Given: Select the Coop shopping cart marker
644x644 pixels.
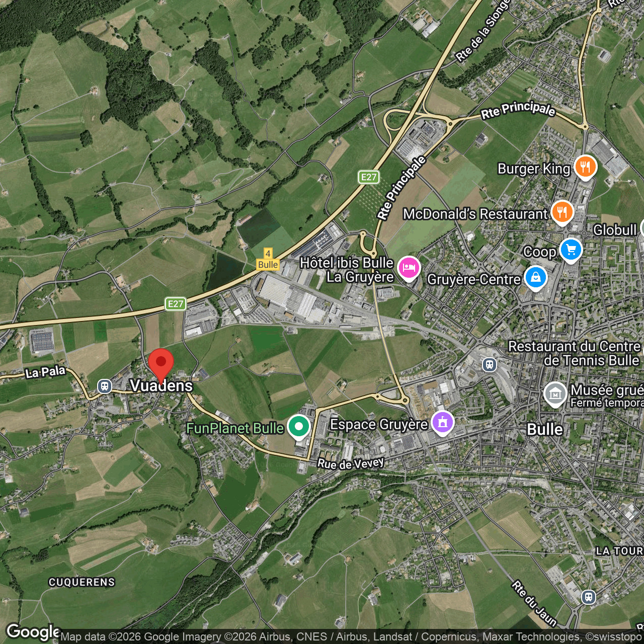Looking at the screenshot, I should [x=571, y=250].
